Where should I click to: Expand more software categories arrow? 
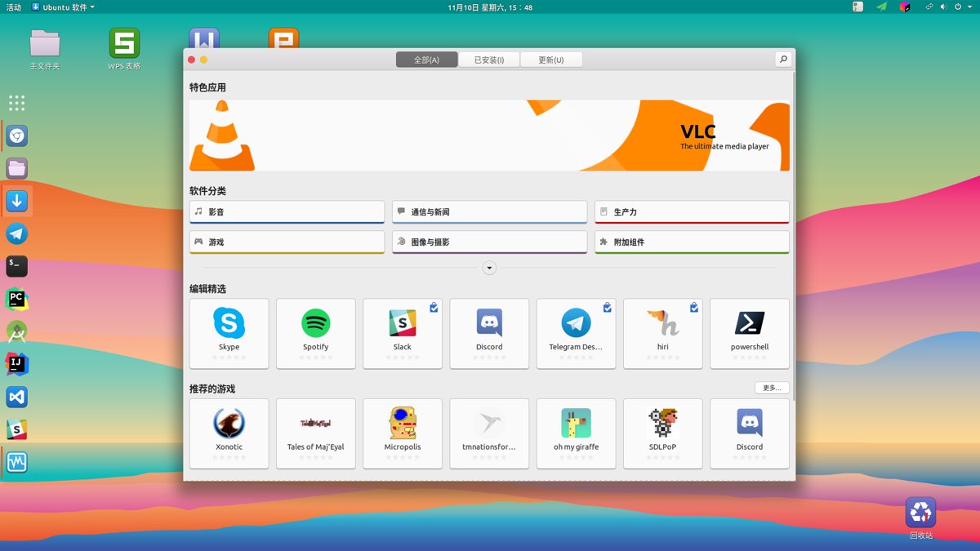[489, 268]
